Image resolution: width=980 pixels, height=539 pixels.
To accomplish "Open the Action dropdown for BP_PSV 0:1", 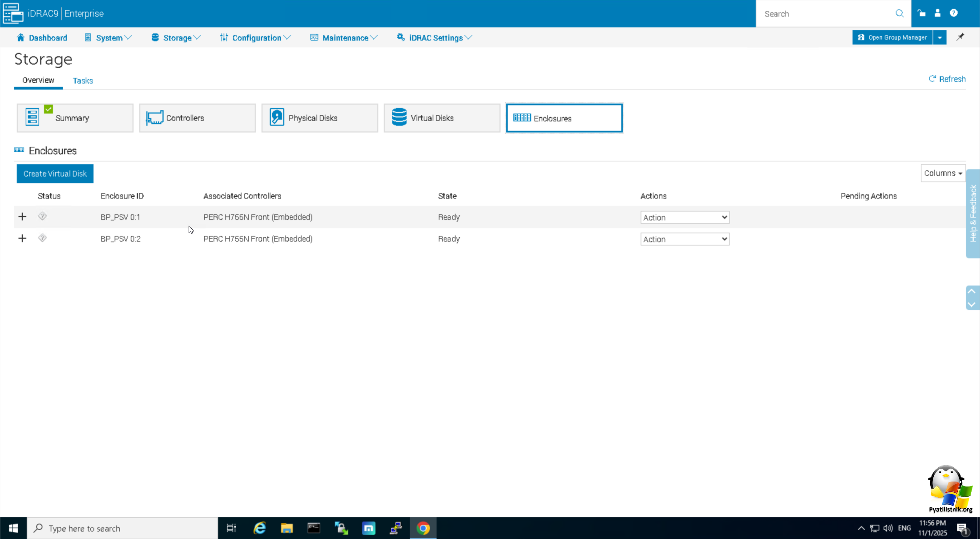I will coord(685,217).
